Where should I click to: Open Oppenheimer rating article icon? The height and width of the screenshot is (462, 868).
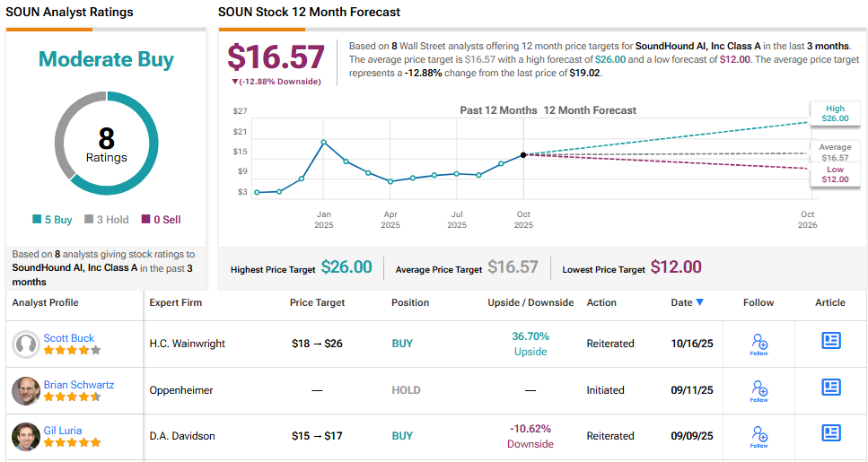coord(830,388)
